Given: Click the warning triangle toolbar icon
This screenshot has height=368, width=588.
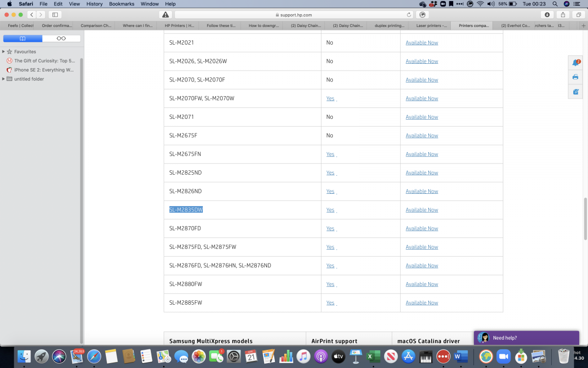Looking at the screenshot, I should [x=166, y=15].
